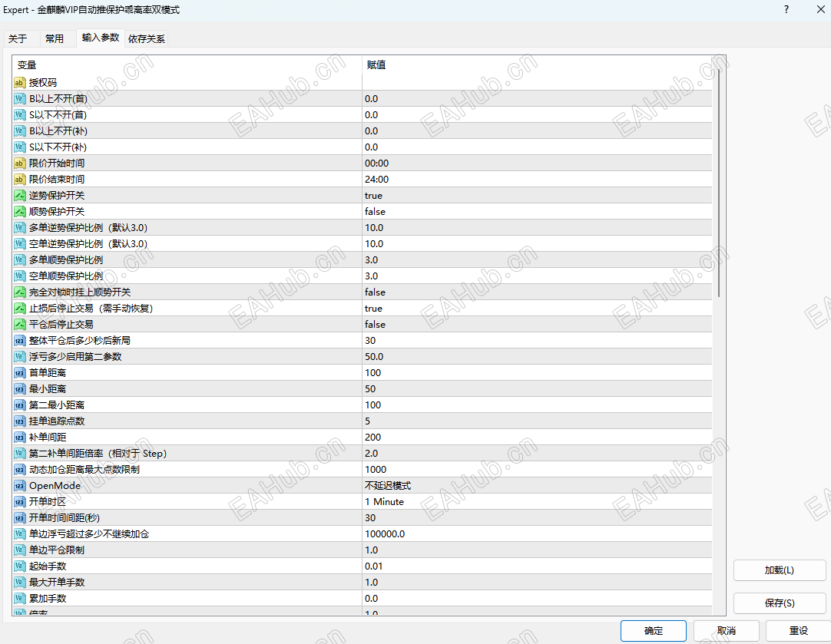Viewport: 831px width, 644px height.
Task: Click the integer icon beside 第二最小距离
Action: pos(20,405)
